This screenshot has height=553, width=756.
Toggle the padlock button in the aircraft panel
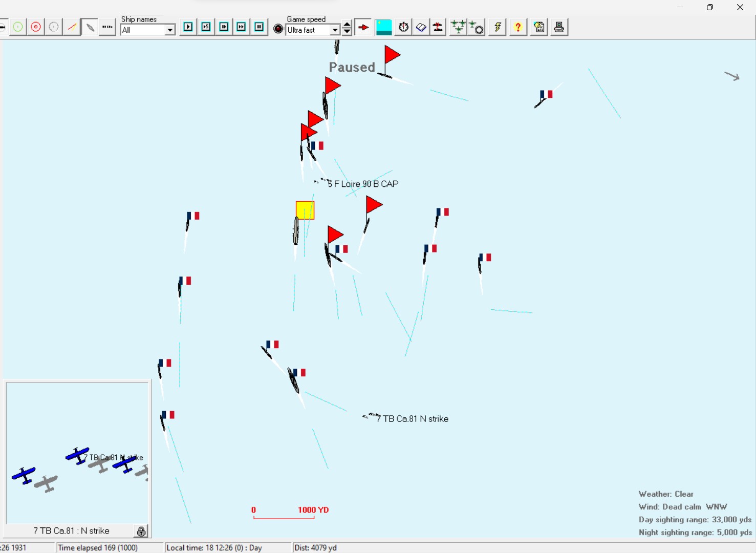[141, 531]
